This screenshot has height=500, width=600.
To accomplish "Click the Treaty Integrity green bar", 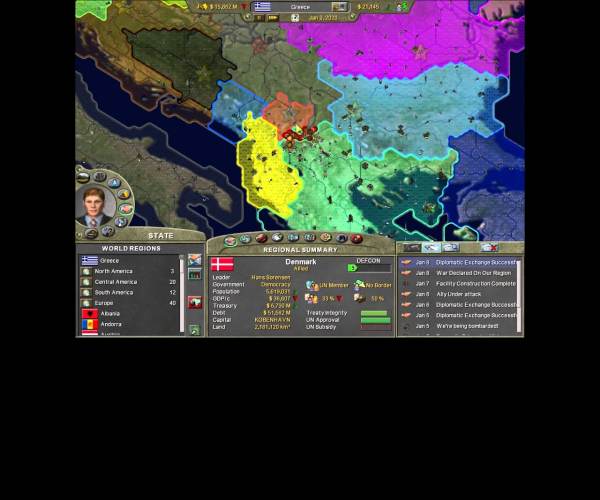I will coord(374,313).
